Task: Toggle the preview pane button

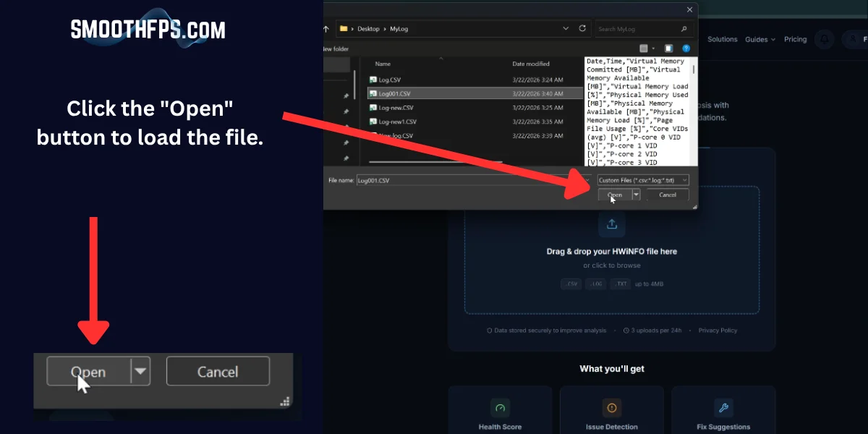Action: [668, 48]
